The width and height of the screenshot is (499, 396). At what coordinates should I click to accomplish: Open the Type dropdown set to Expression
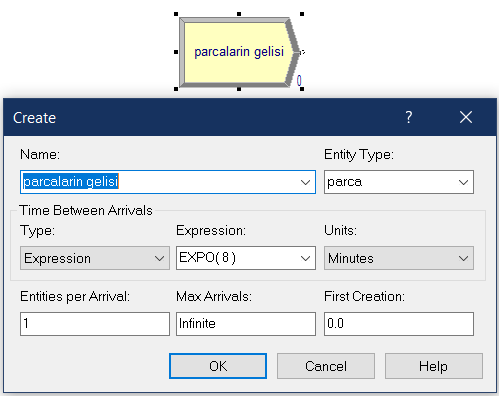pyautogui.click(x=95, y=258)
